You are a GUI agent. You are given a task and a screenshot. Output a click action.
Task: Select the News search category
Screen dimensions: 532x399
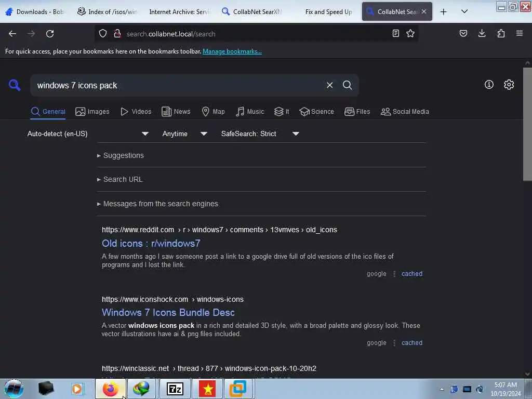click(x=176, y=111)
